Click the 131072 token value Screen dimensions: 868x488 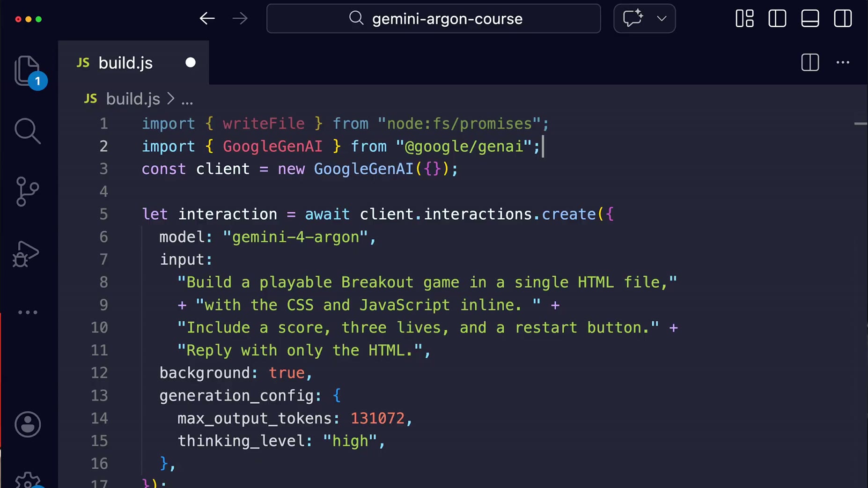377,418
